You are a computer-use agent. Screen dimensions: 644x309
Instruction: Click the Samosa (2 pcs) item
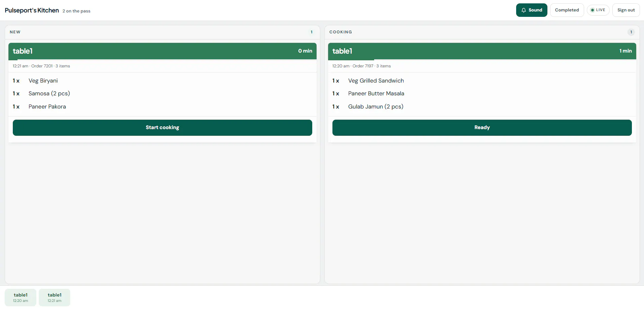point(49,94)
